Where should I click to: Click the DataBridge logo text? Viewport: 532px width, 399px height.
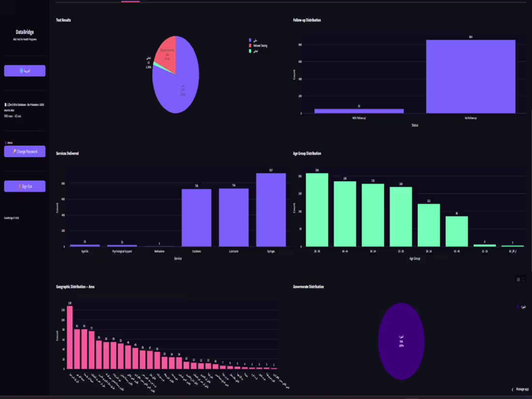[x=25, y=32]
